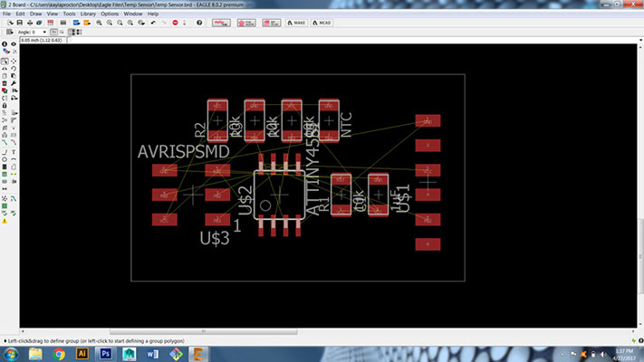Screen dimensions: 644x362
Task: Select the Text tool
Action: (14, 152)
